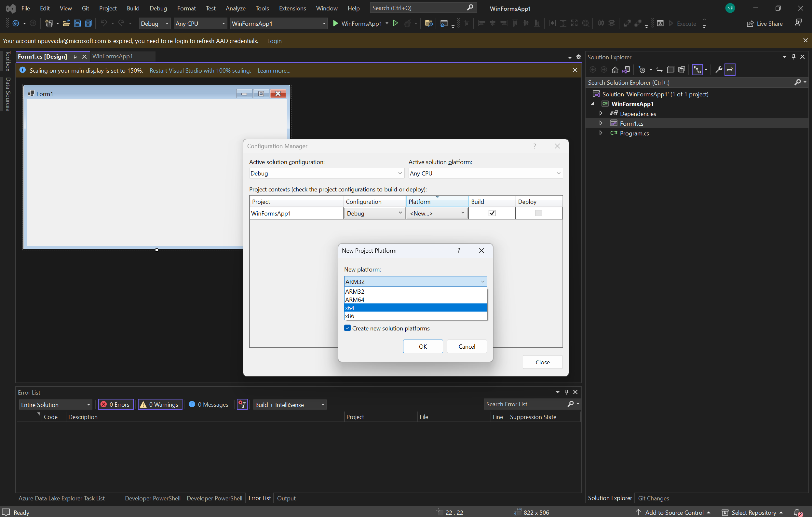Click Login link for expired AAD credentials
The width and height of the screenshot is (812, 517).
[275, 41]
